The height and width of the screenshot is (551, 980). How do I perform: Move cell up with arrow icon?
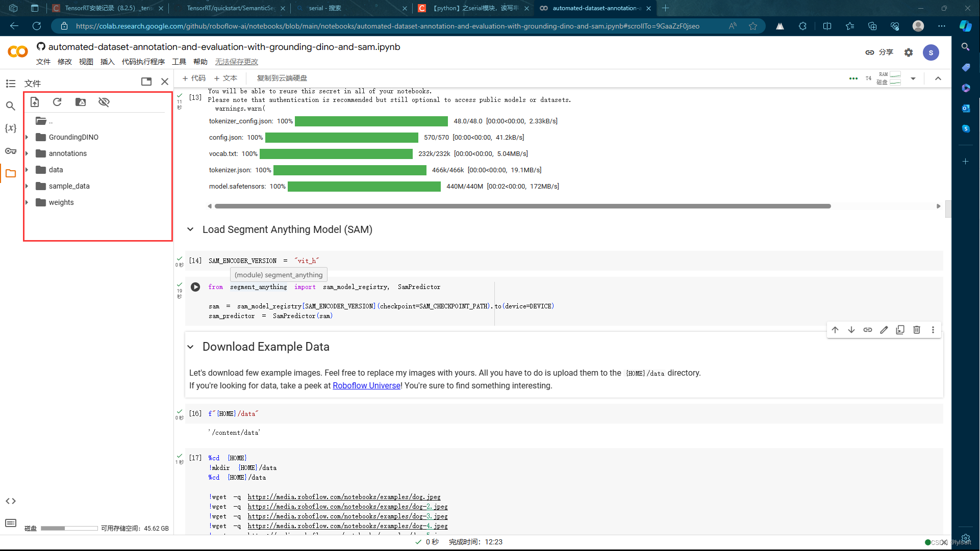(835, 330)
